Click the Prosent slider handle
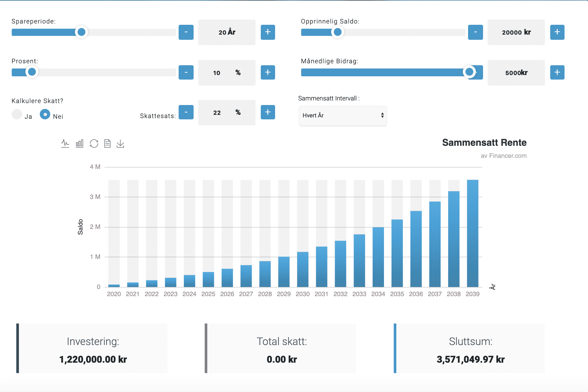 (32, 72)
